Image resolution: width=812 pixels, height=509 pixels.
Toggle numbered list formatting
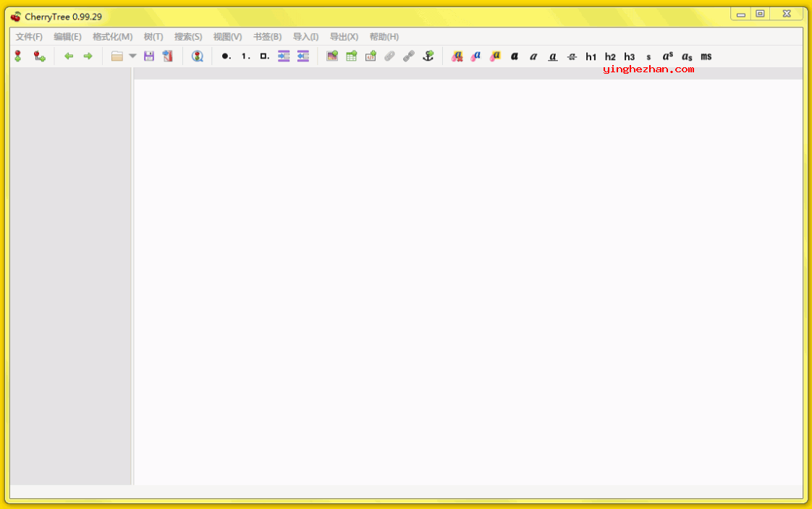[245, 56]
